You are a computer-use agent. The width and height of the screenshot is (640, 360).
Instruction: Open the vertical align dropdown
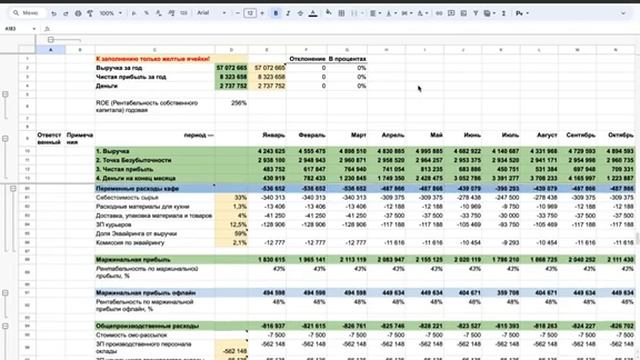coord(391,13)
